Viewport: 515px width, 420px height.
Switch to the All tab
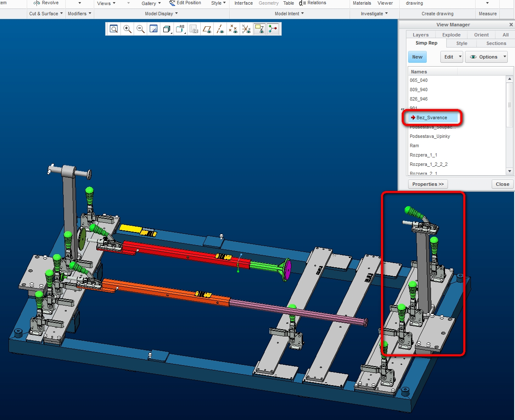click(x=506, y=35)
